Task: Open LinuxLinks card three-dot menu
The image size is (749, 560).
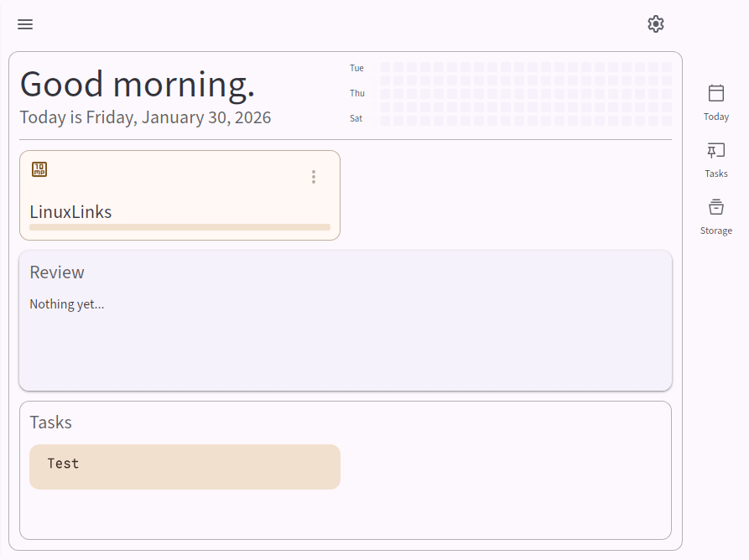Action: coord(314,177)
